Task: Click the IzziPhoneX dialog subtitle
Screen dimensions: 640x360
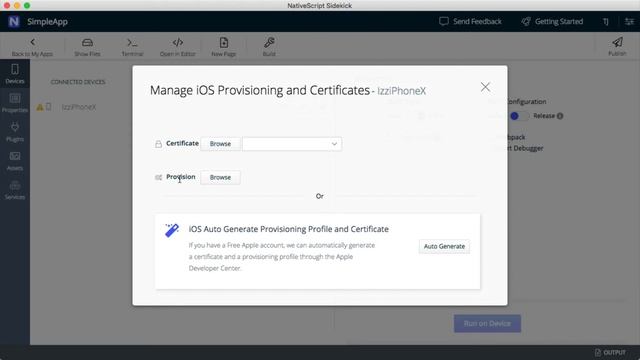Action: pyautogui.click(x=401, y=91)
